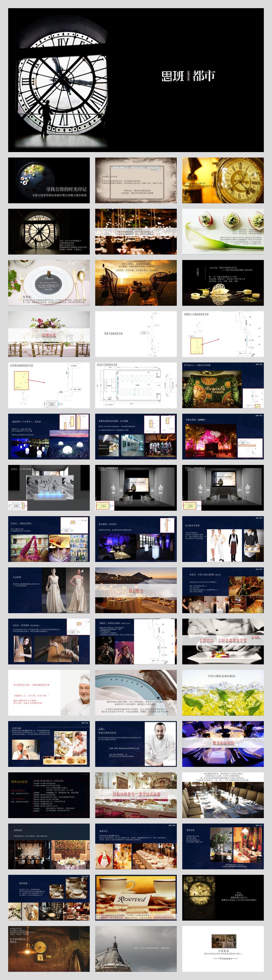The height and width of the screenshot is (980, 272).
Task: Click the 思班都市 logo on the cover
Action: coord(188,76)
